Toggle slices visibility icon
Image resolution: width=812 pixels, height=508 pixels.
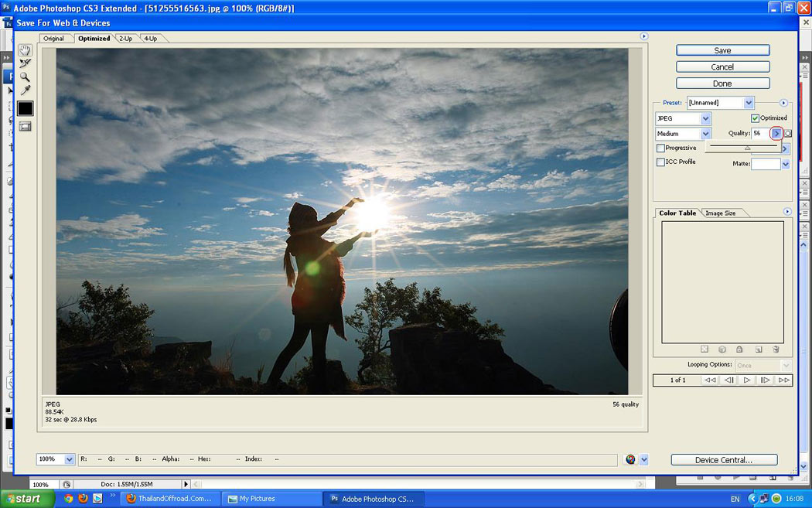[25, 126]
